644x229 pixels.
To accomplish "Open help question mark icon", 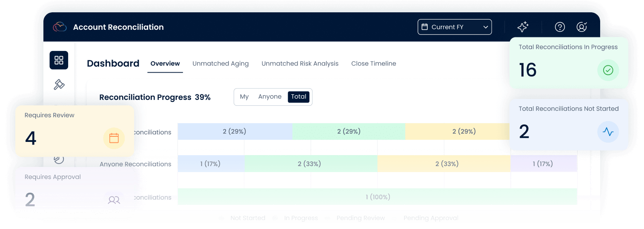I will (x=560, y=27).
